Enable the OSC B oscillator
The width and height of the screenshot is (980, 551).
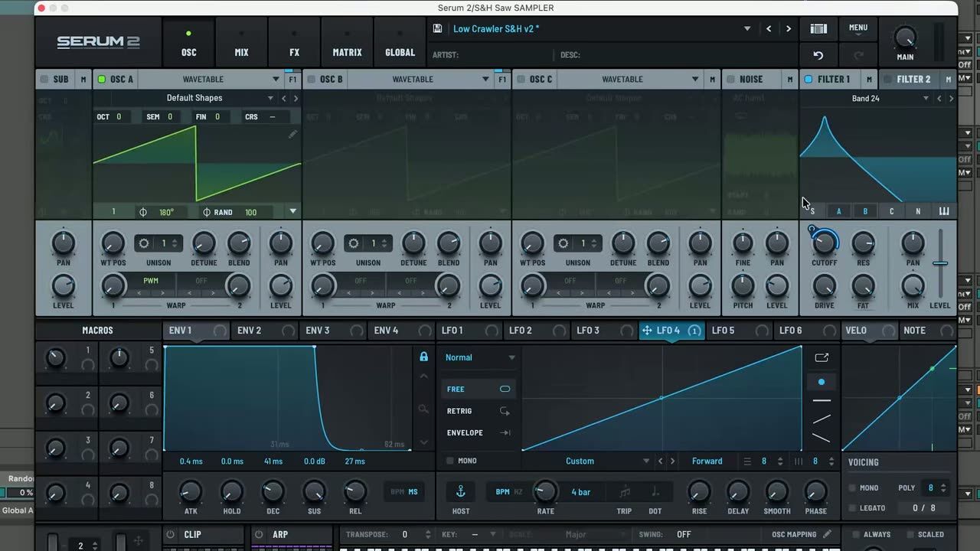pyautogui.click(x=311, y=80)
